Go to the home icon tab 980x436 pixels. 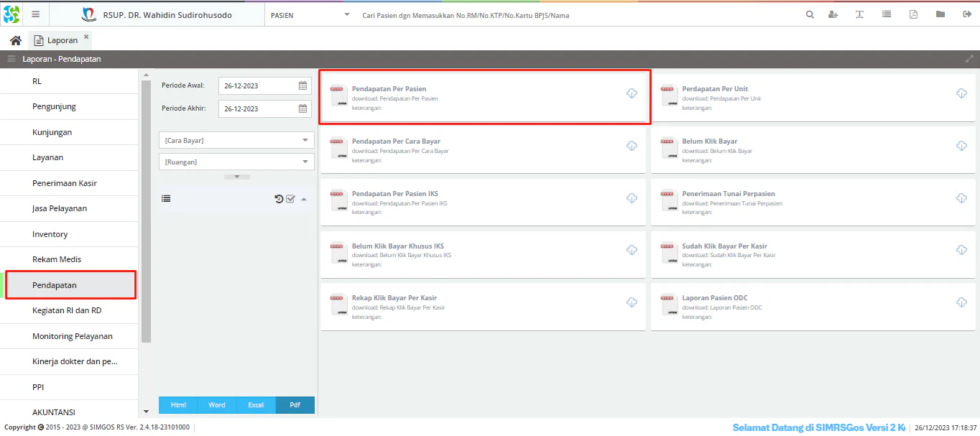(15, 40)
